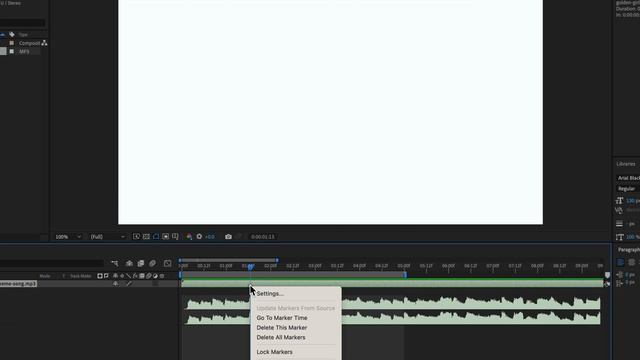Select Lock Markers menu entry
Viewport: 640px width, 360px height.
pyautogui.click(x=274, y=352)
